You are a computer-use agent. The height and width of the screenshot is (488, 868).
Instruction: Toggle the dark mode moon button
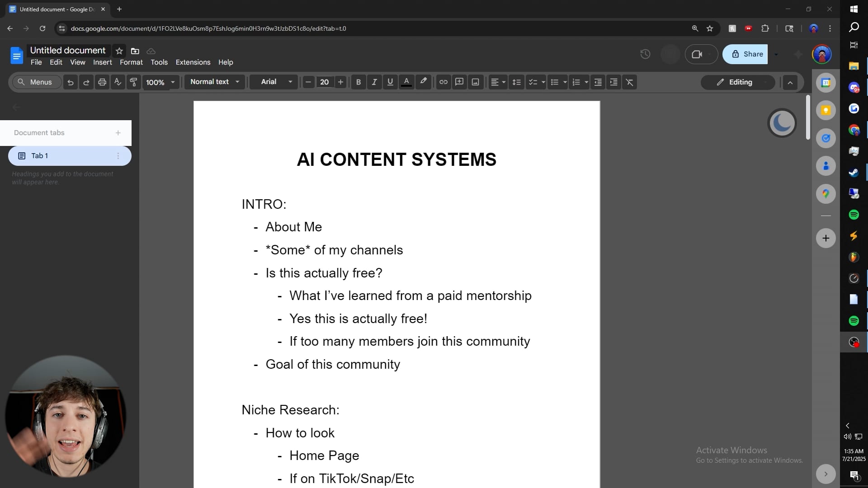(782, 123)
